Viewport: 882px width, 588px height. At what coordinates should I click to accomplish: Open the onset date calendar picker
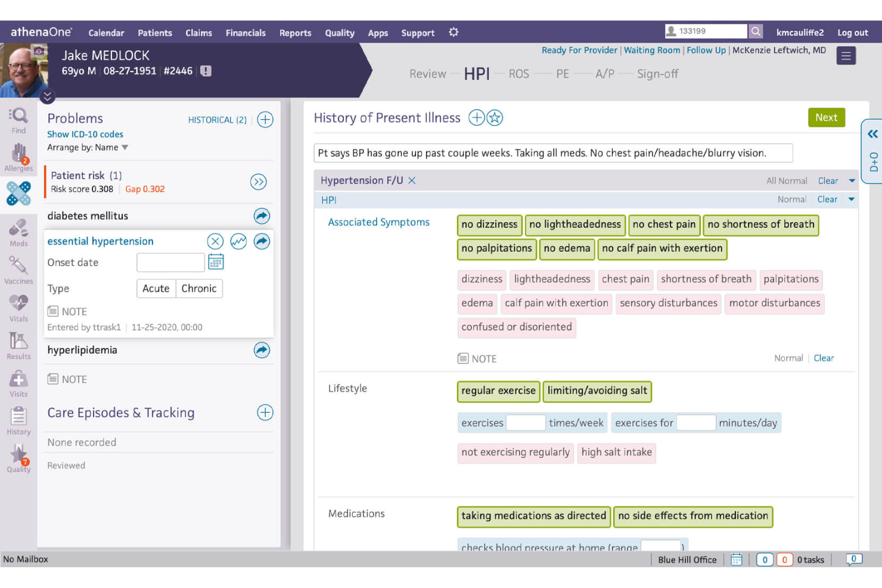pos(215,262)
